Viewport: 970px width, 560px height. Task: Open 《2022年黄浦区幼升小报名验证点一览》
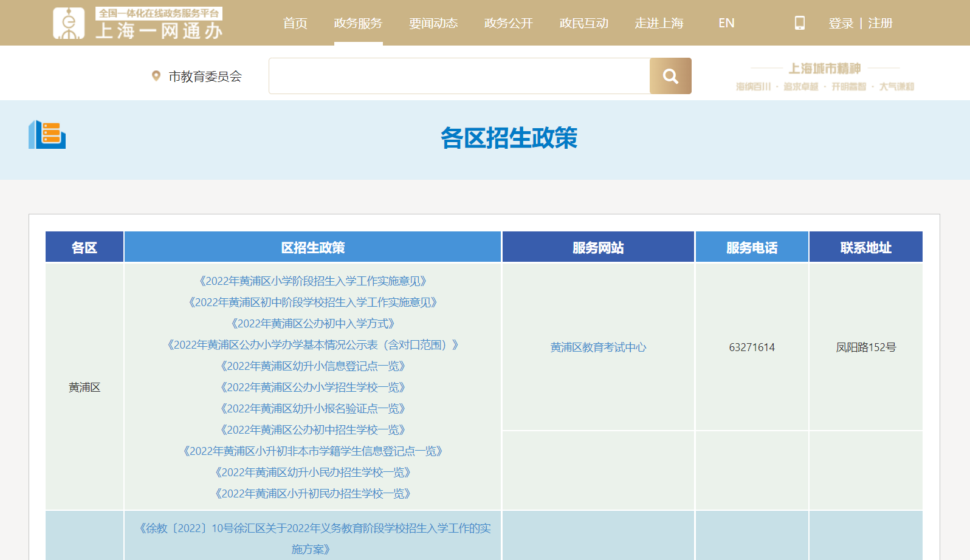point(313,409)
